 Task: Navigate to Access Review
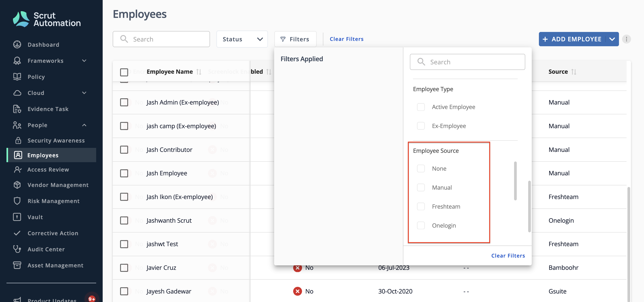[48, 170]
